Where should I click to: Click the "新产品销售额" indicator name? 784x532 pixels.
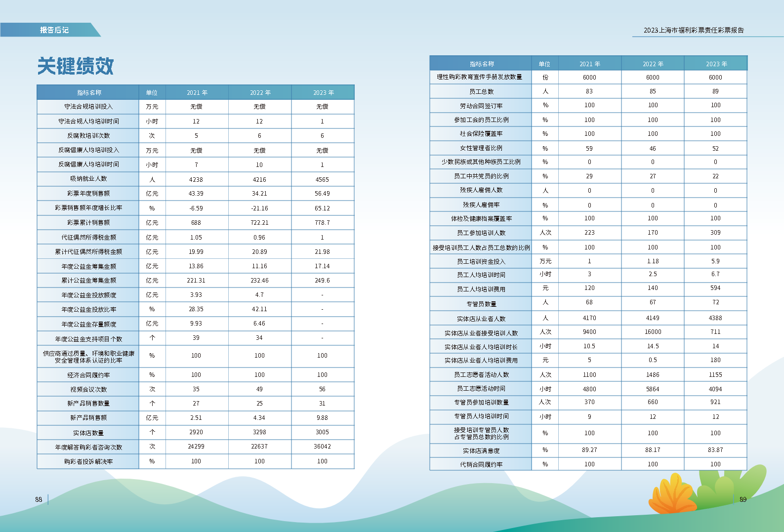pyautogui.click(x=88, y=418)
